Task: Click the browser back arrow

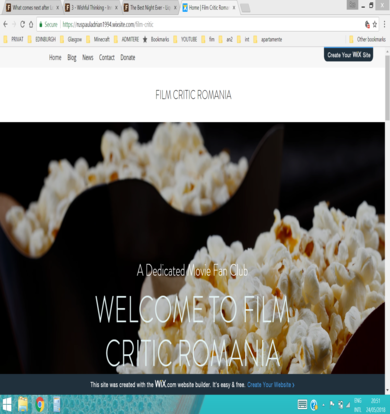Action: click(x=5, y=24)
